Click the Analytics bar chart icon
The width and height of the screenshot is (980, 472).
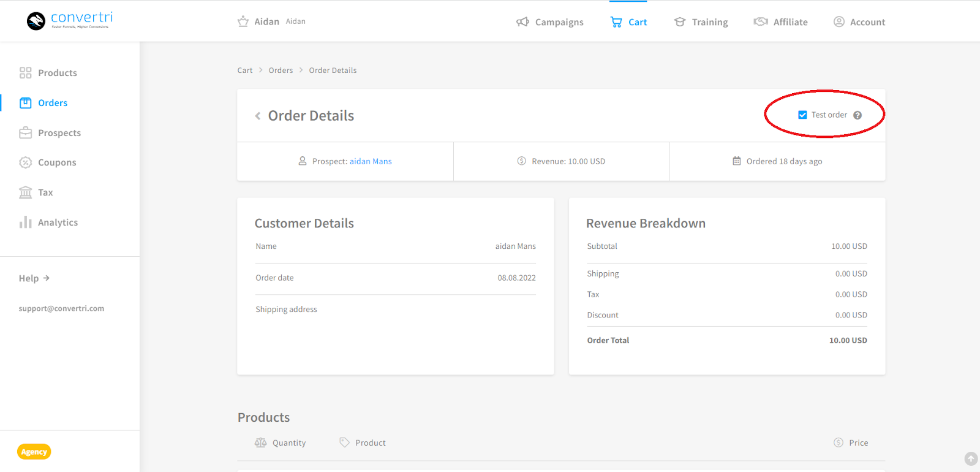(x=25, y=222)
